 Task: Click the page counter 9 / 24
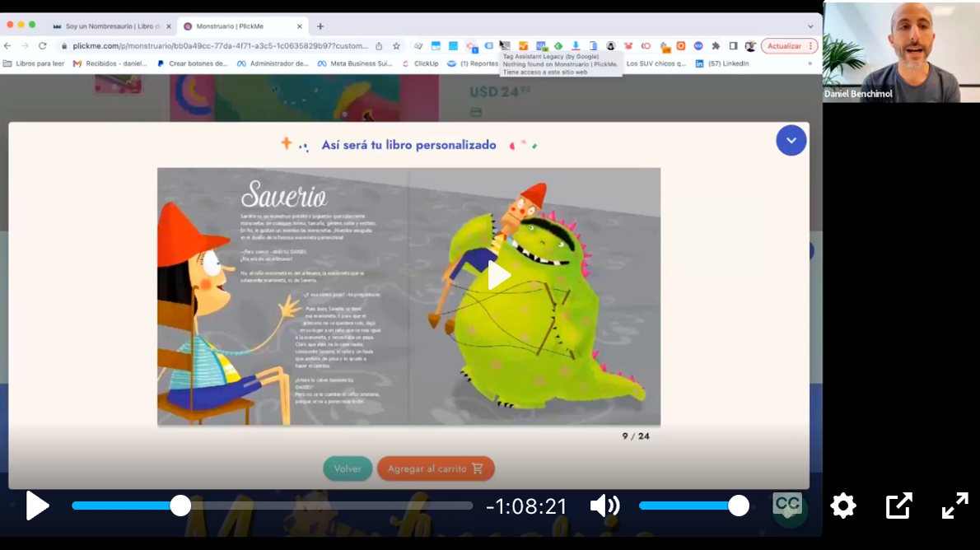(636, 436)
